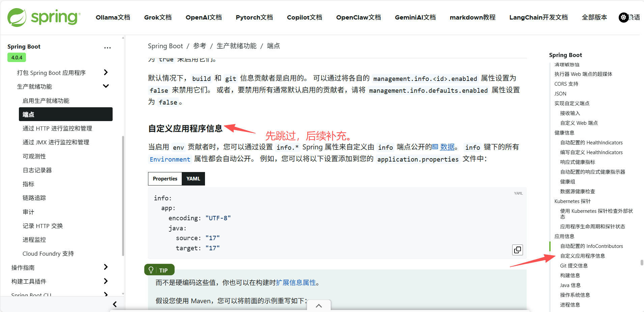Image resolution: width=644 pixels, height=312 pixels.
Task: Click the page scrollbar thumb at the right edge
Action: click(x=642, y=262)
